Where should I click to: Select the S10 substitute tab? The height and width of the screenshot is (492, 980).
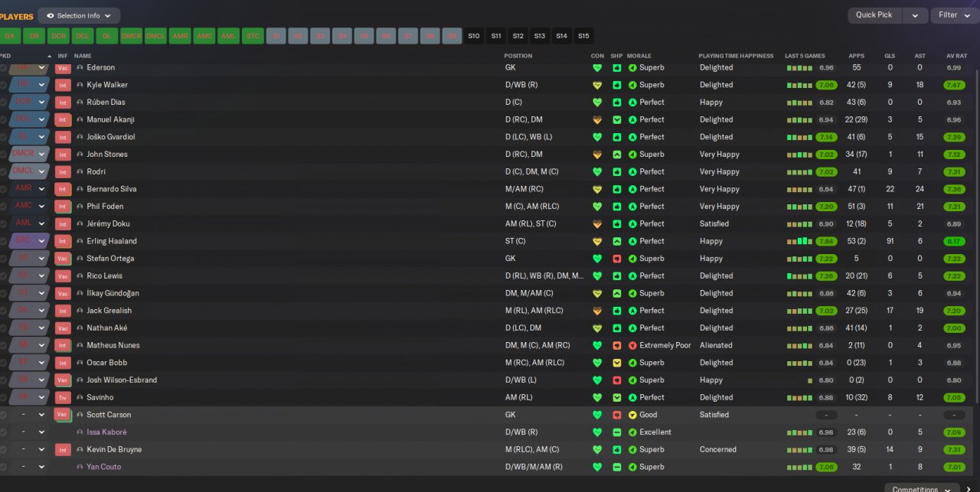(x=474, y=36)
